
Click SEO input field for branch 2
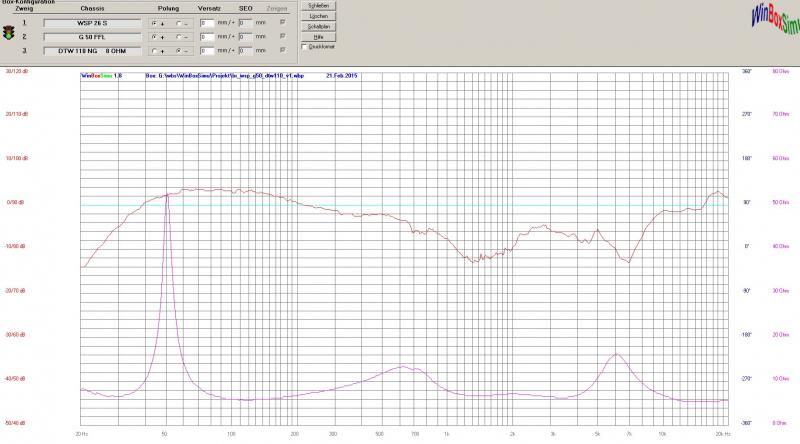click(x=245, y=35)
